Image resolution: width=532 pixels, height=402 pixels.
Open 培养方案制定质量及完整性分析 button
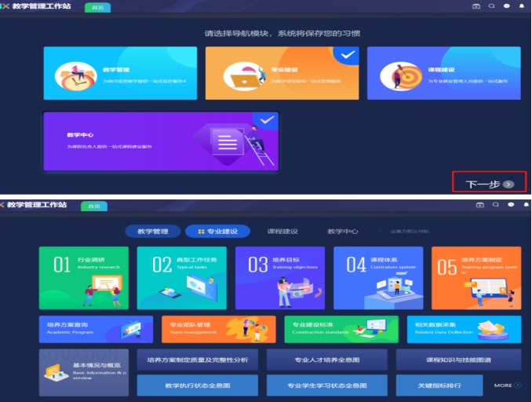[197, 360]
